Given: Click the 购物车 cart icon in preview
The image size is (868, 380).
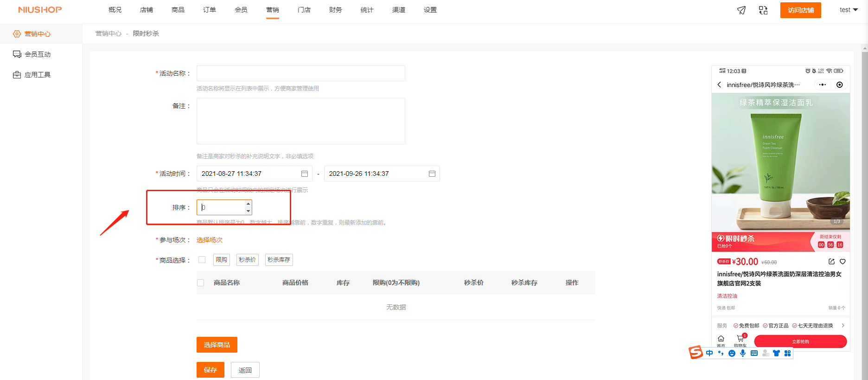Looking at the screenshot, I should point(740,339).
